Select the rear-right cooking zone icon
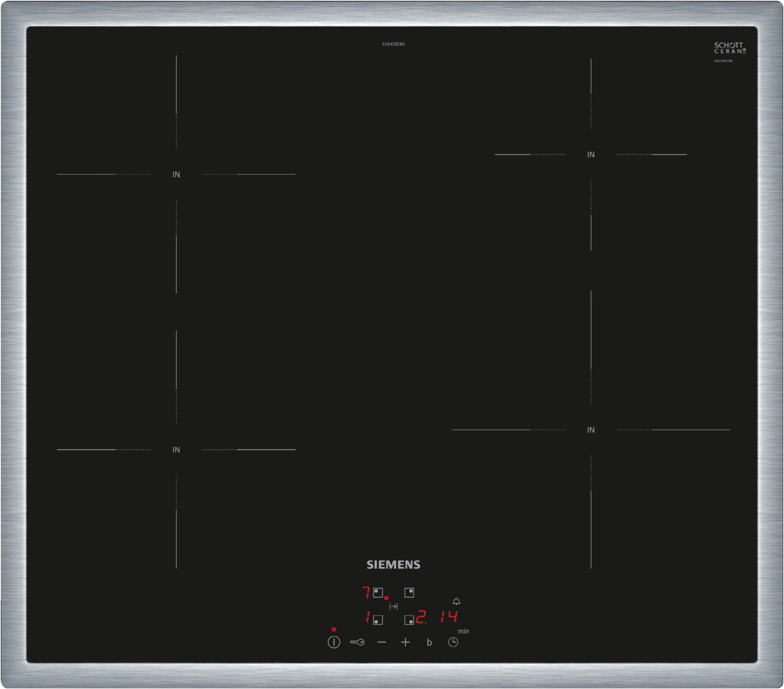Viewport: 784px width, 689px height. [409, 592]
